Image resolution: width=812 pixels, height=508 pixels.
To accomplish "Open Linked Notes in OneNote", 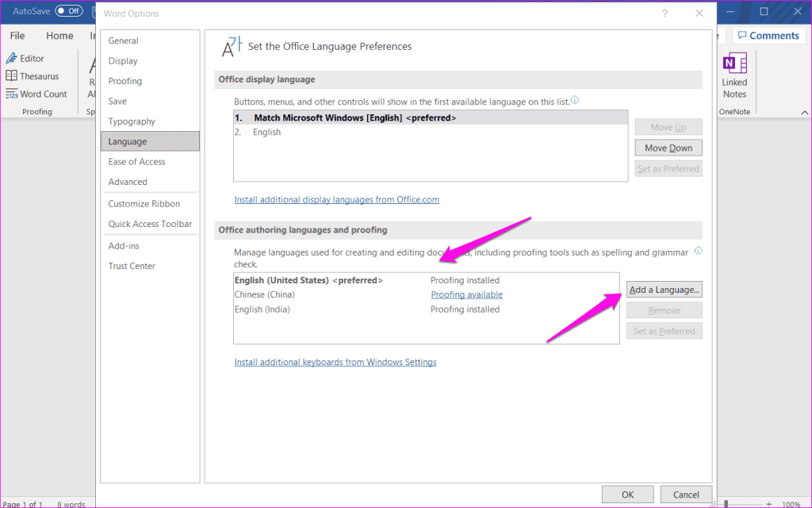I will click(734, 78).
